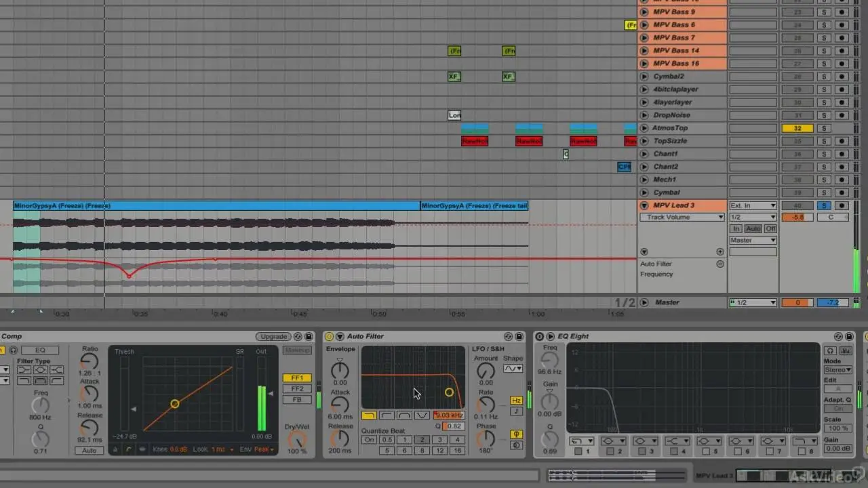This screenshot has height=488, width=868.
Task: Enable EQ Eight band 5 checkbox
Action: [705, 451]
